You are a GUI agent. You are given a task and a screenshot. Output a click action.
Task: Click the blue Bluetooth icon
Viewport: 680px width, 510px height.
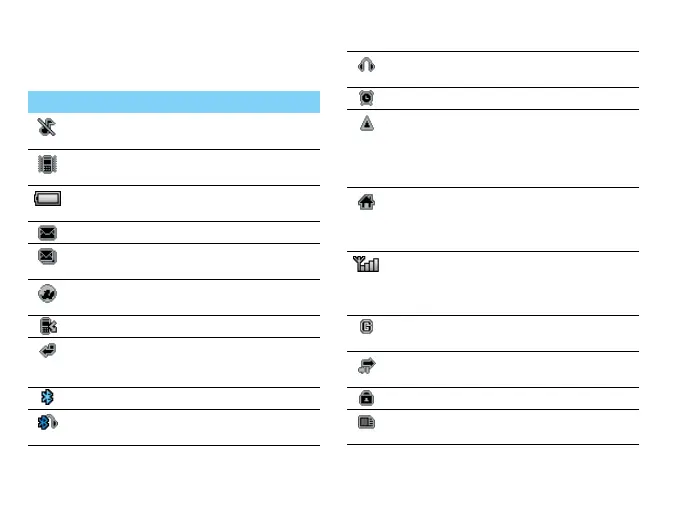(x=47, y=397)
